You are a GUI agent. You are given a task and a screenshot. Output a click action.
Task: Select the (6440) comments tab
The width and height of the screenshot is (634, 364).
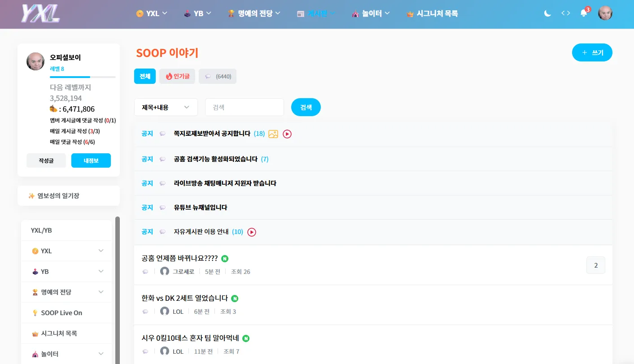click(218, 76)
